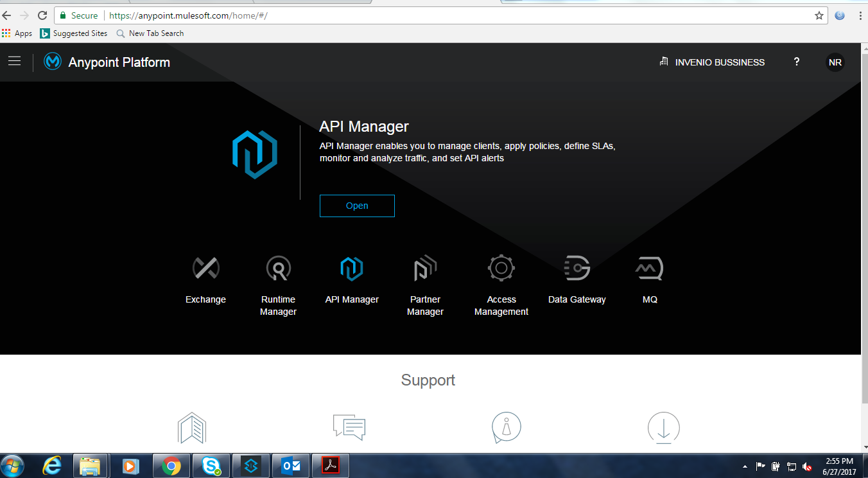
Task: Open the help question mark menu
Action: point(797,62)
